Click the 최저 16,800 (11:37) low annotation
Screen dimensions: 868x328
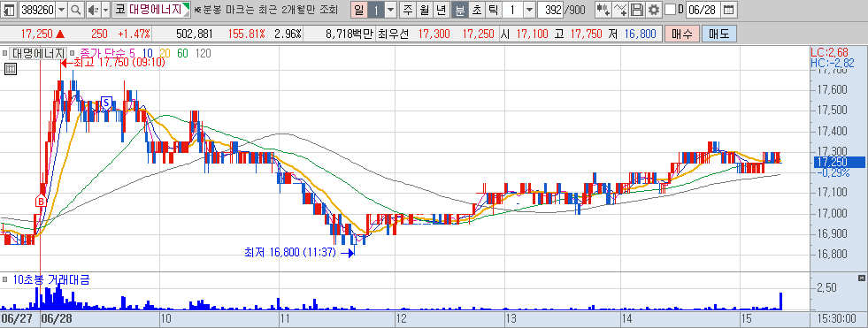click(299, 253)
